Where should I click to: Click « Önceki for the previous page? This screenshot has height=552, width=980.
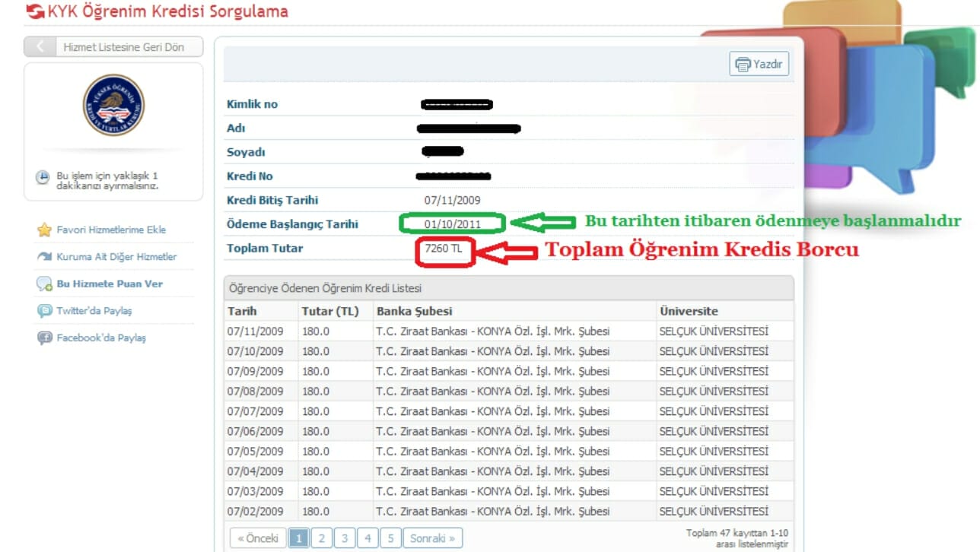pyautogui.click(x=258, y=538)
